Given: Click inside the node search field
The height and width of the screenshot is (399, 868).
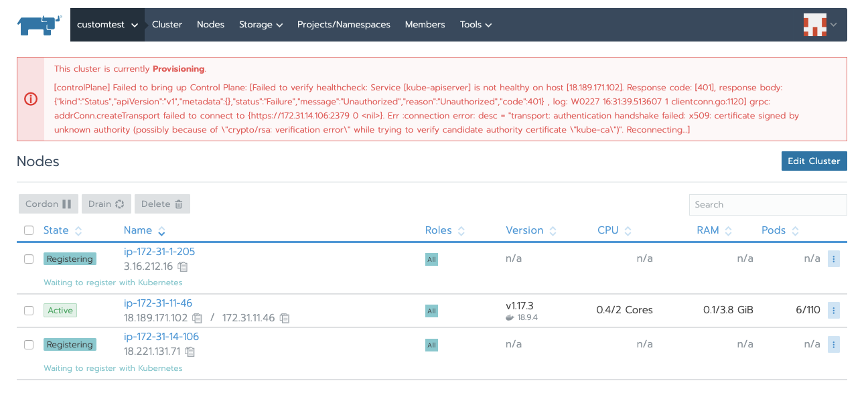Looking at the screenshot, I should (x=768, y=204).
